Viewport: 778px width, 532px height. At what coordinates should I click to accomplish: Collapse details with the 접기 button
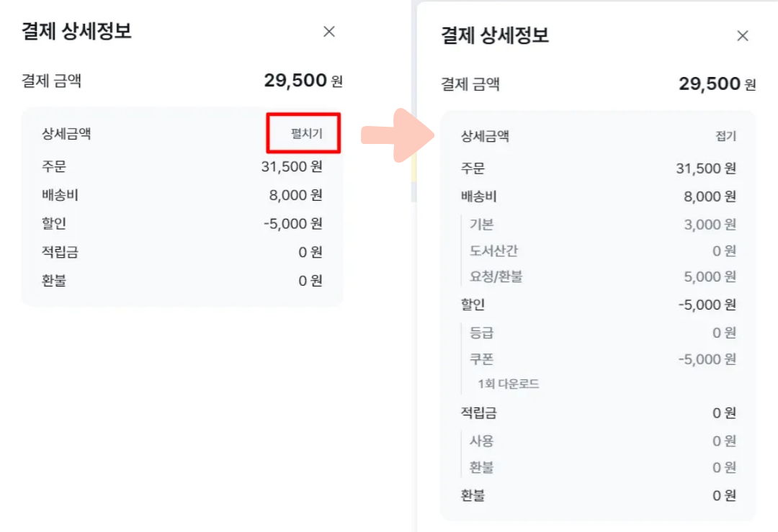point(725,137)
